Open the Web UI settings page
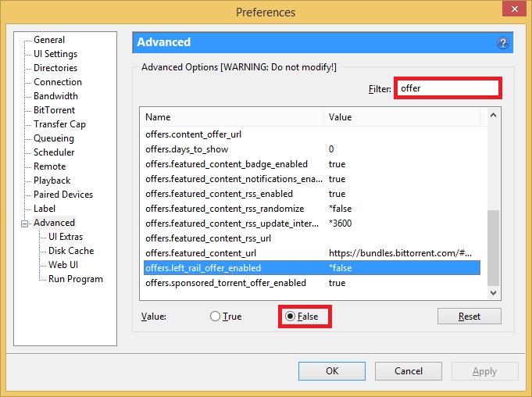 [x=62, y=265]
